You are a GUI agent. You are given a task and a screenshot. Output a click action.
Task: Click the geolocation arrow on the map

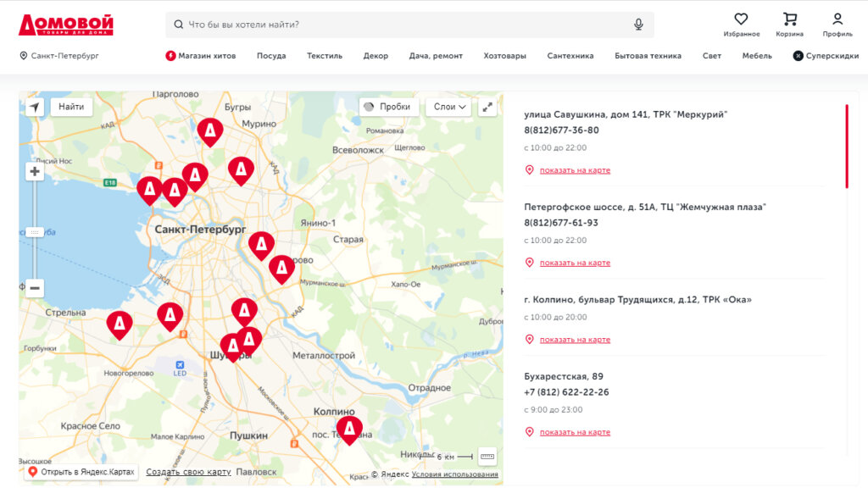(34, 107)
